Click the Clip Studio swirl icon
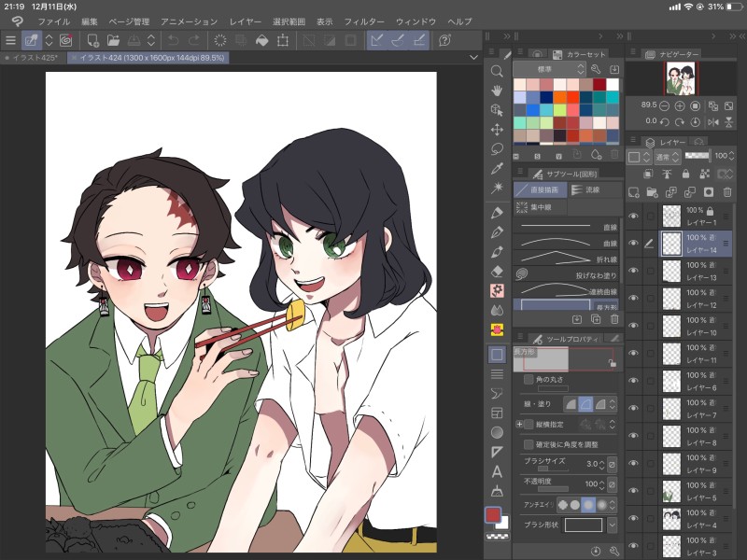 coord(65,40)
